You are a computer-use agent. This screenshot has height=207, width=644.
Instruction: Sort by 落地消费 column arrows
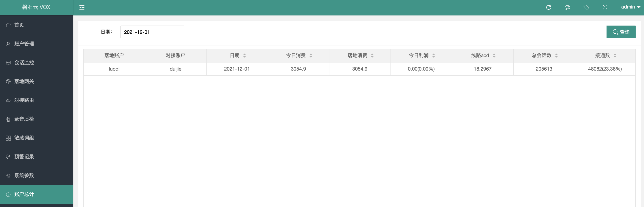[x=372, y=55]
